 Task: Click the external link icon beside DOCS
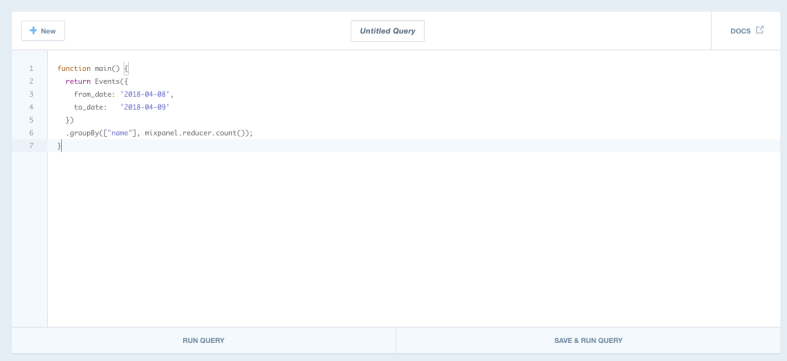coord(759,30)
